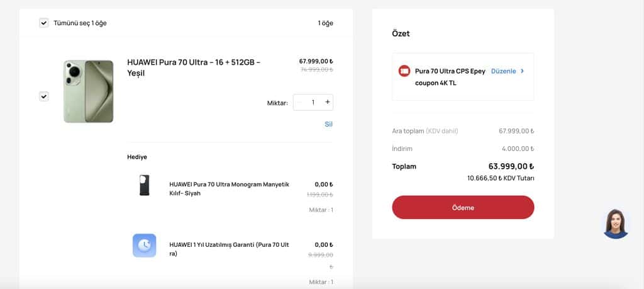Click the Miktar label beside quantity stepper

click(x=277, y=103)
